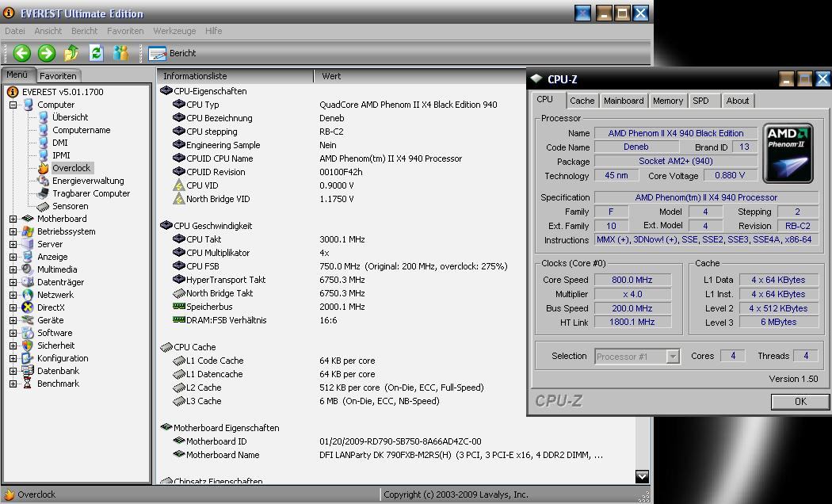The height and width of the screenshot is (504, 832).
Task: Click the Benchmark hourglass icon
Action: click(28, 384)
